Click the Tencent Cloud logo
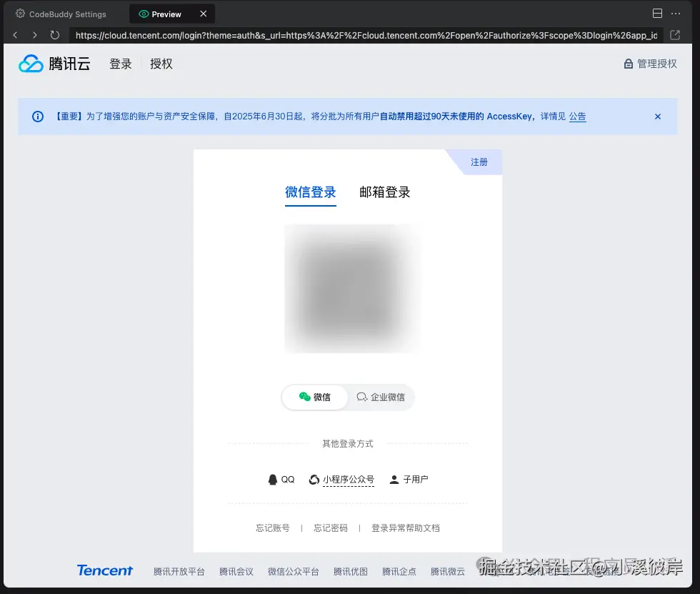700x594 pixels. pos(54,64)
